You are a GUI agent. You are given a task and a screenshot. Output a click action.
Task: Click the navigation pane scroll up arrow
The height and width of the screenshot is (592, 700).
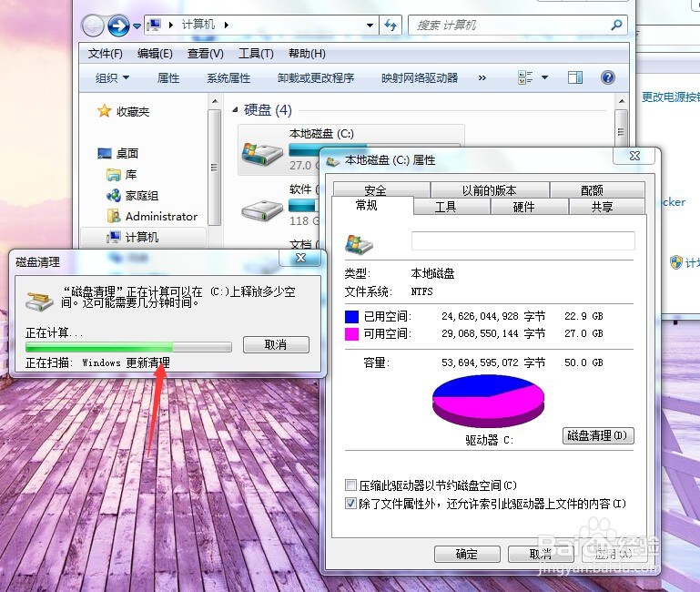(215, 101)
